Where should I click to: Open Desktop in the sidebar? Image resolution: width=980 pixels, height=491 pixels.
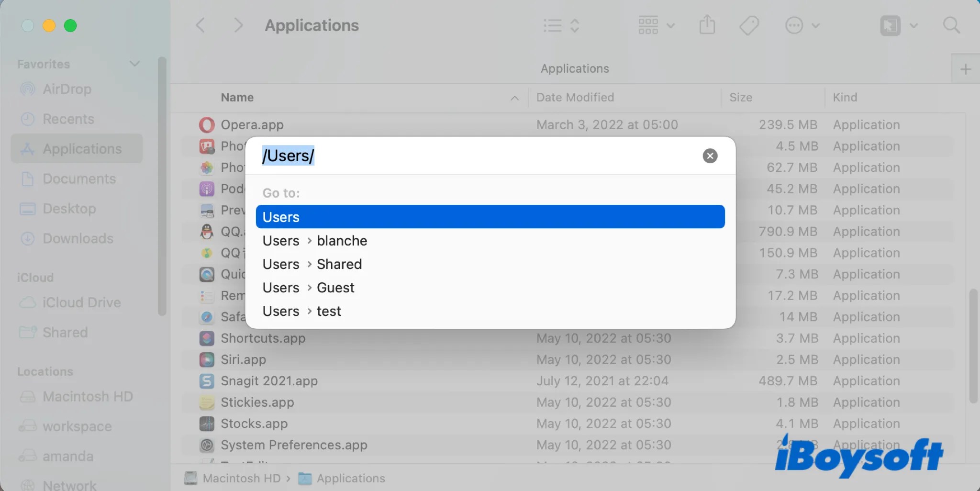coord(77,208)
